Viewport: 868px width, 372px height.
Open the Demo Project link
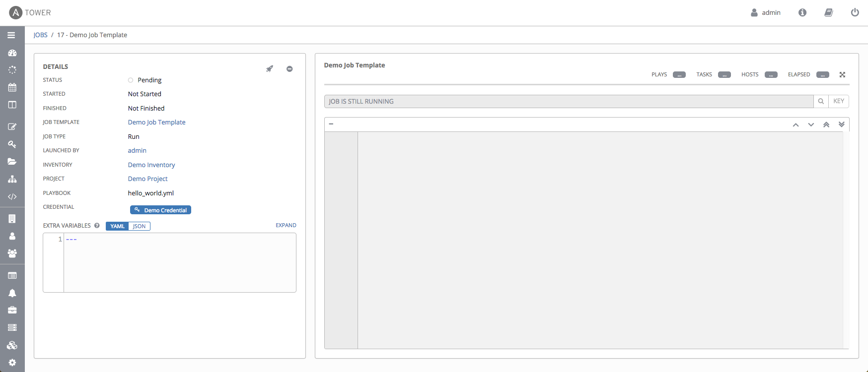click(x=148, y=179)
